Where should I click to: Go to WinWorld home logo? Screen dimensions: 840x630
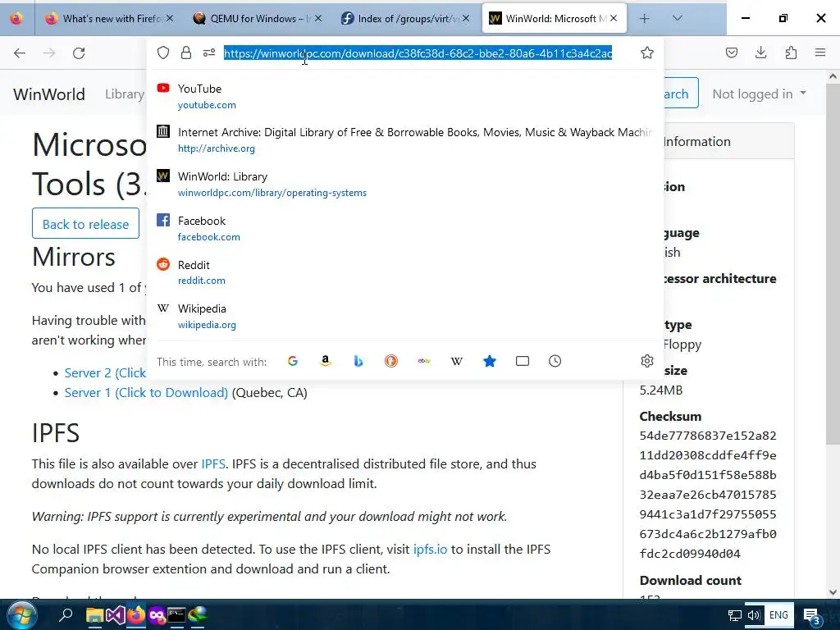click(49, 94)
